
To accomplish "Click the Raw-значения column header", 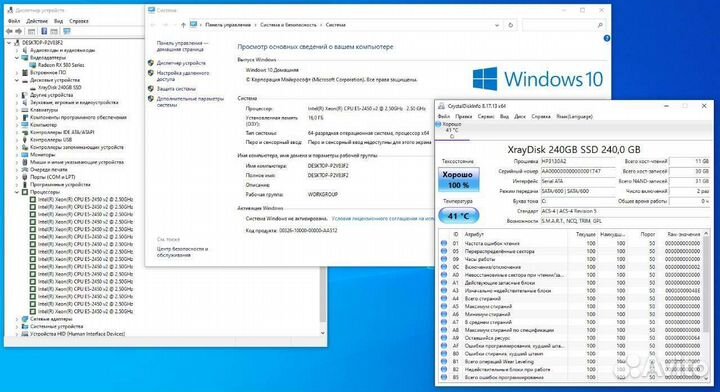I will click(x=684, y=234).
